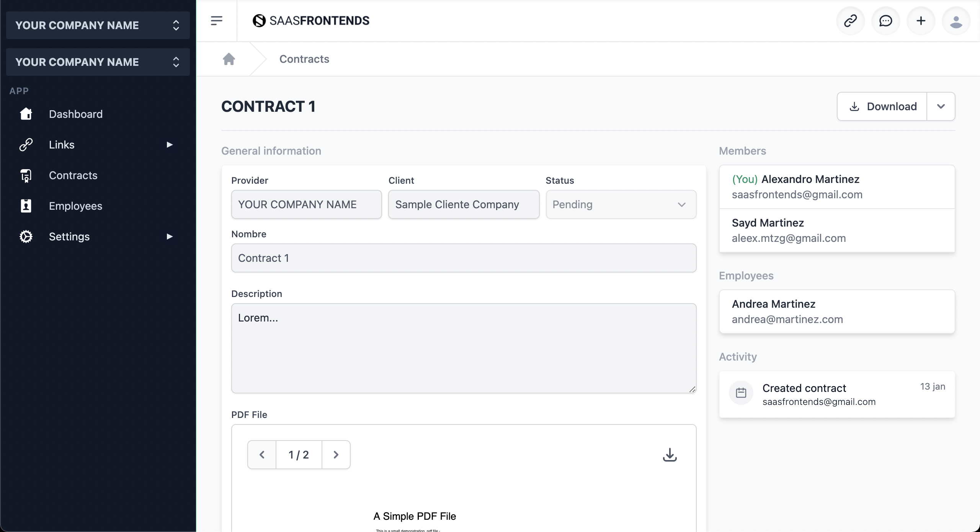Click the settings gear icon in sidebar
980x532 pixels.
25,237
